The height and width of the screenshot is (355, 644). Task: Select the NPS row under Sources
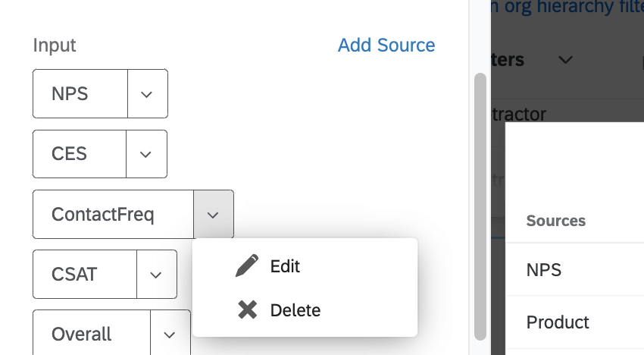coord(544,269)
